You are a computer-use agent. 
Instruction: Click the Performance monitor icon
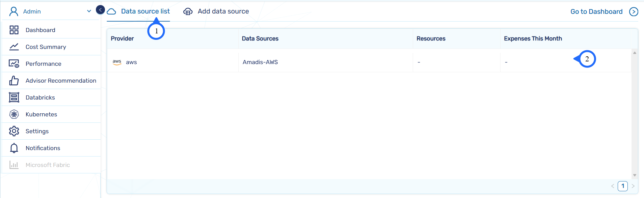point(14,64)
